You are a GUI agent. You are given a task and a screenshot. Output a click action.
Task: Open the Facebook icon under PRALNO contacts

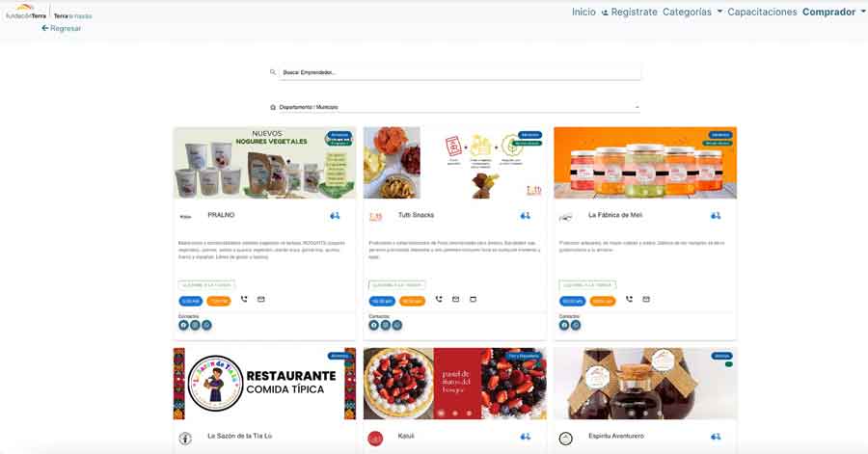tap(183, 325)
